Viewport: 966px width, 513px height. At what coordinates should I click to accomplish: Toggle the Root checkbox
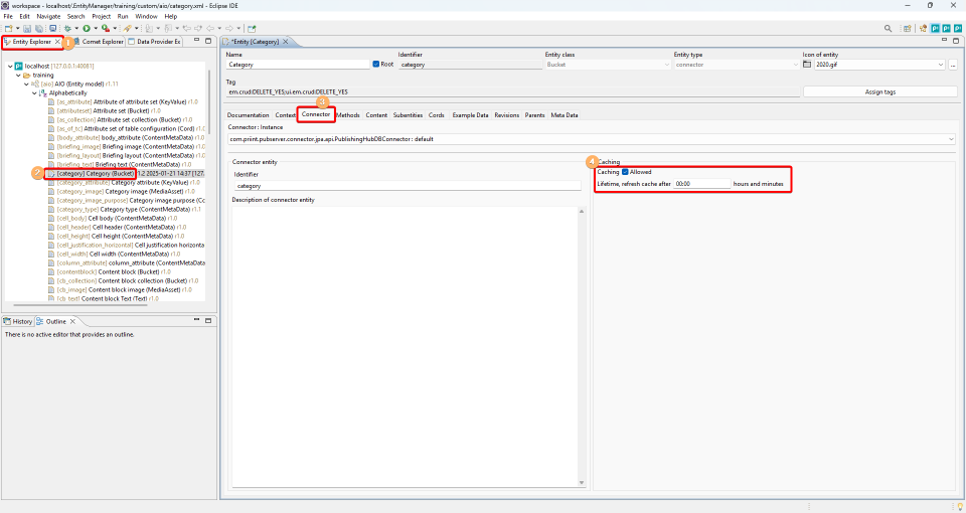click(x=376, y=64)
